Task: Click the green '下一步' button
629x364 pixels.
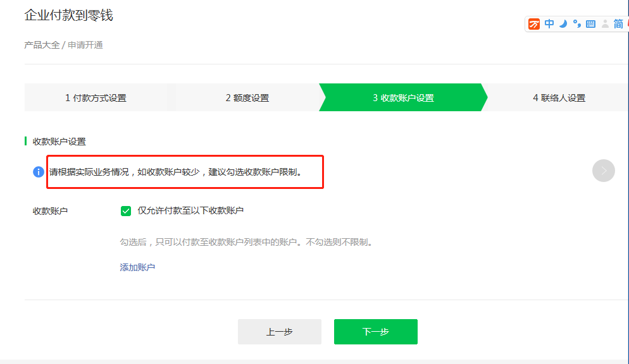Action: pos(376,332)
